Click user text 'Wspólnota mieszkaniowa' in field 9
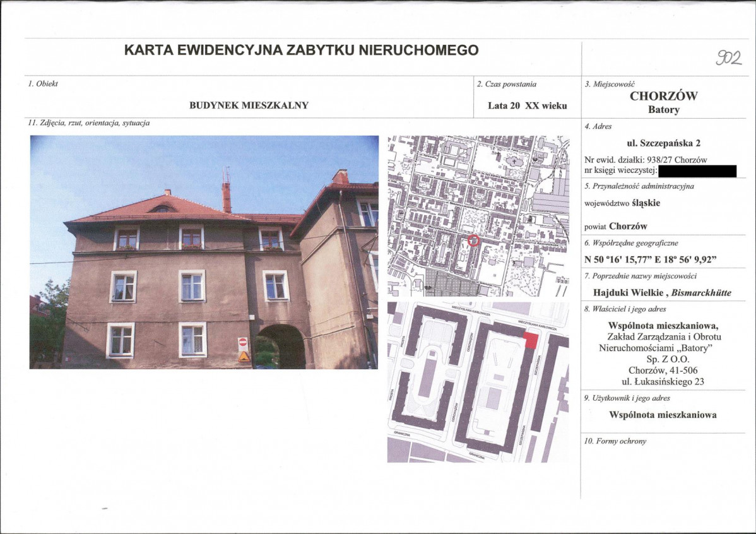This screenshot has width=756, height=534. pyautogui.click(x=663, y=415)
